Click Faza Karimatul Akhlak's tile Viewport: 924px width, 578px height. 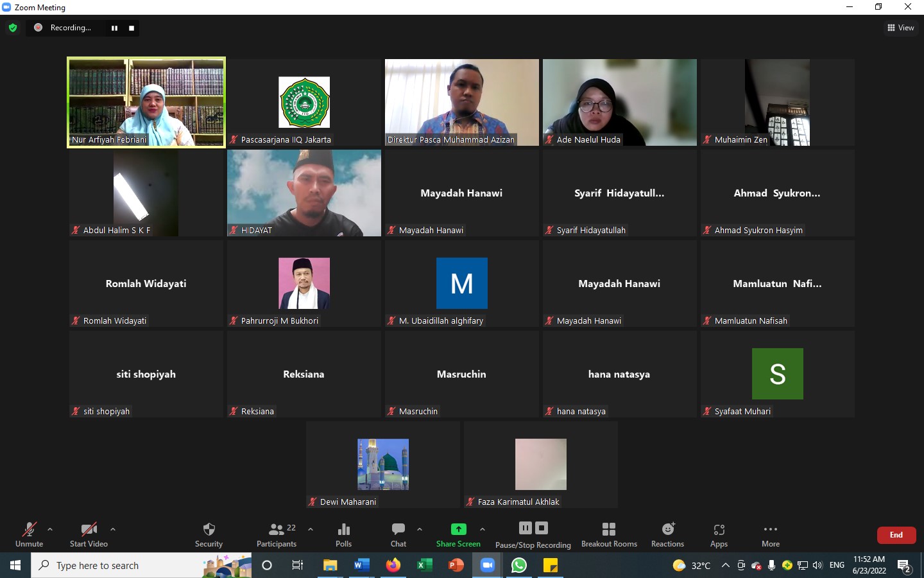(541, 464)
